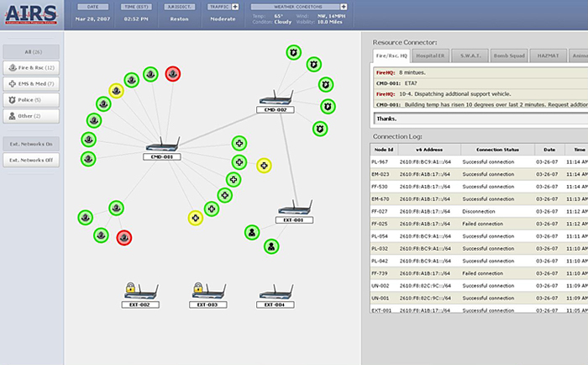Click traffic value 'Moderate'

click(x=223, y=19)
